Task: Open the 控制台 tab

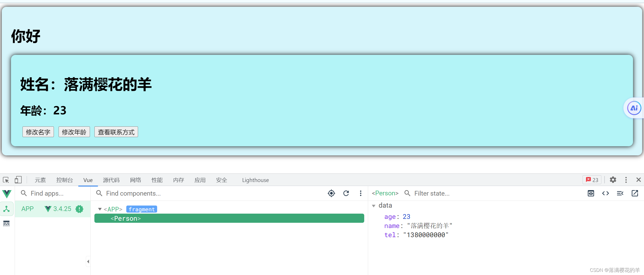Action: pos(65,180)
